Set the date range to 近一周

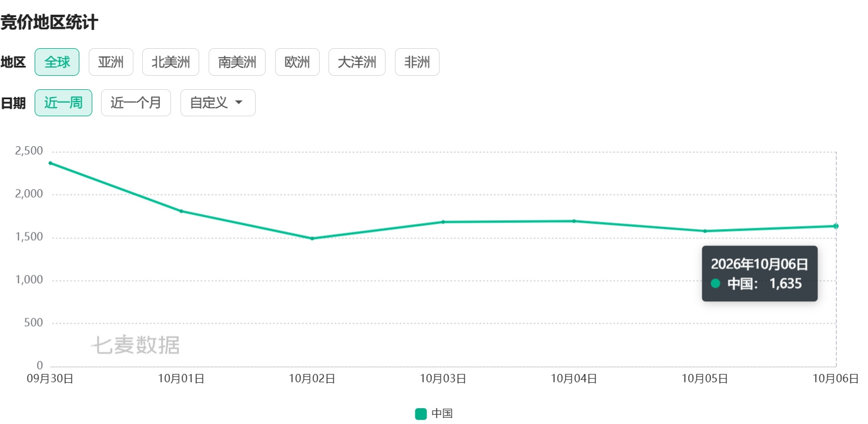pos(63,103)
